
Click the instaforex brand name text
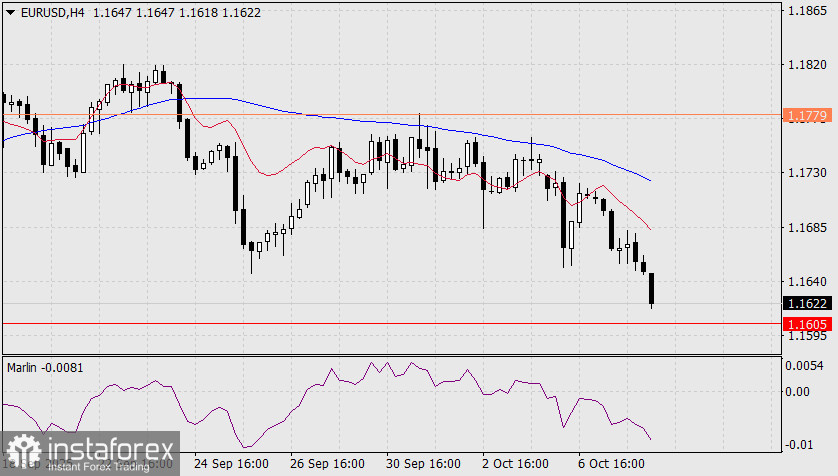(x=111, y=449)
